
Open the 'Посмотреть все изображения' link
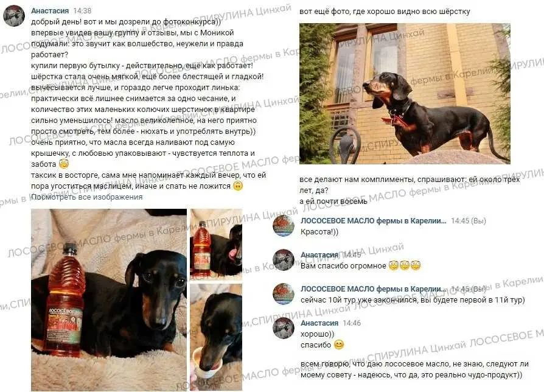[87, 197]
